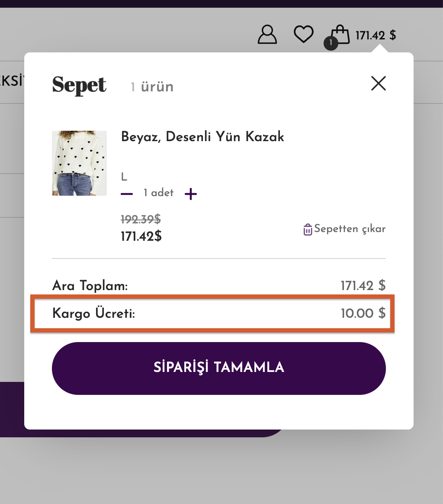Click the Ara Toplam amount
This screenshot has width=443, height=504.
click(363, 286)
